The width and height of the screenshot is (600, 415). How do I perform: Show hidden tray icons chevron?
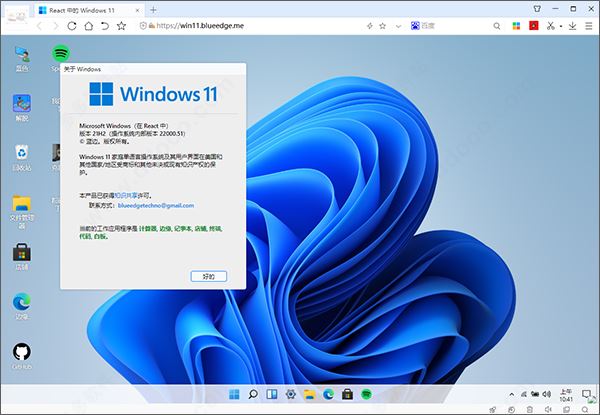(512, 394)
